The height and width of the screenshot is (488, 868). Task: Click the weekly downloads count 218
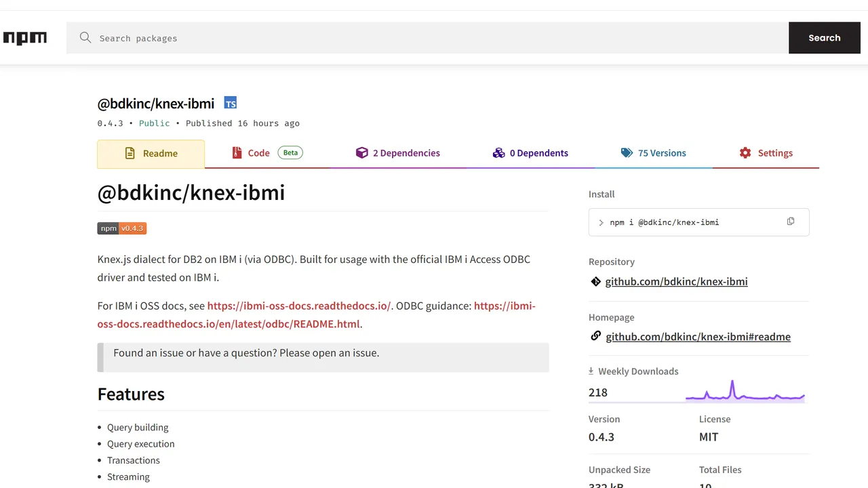598,392
